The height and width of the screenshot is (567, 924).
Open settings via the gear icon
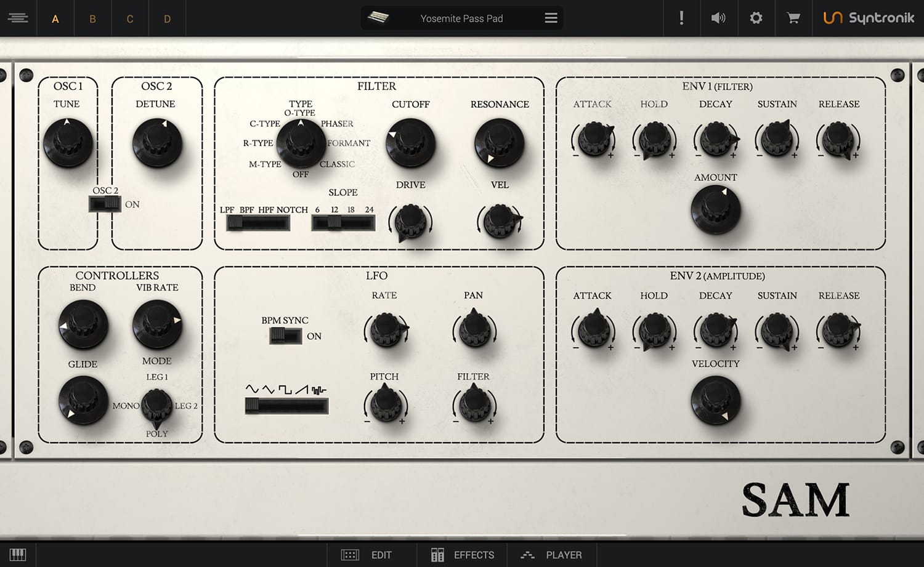click(756, 18)
